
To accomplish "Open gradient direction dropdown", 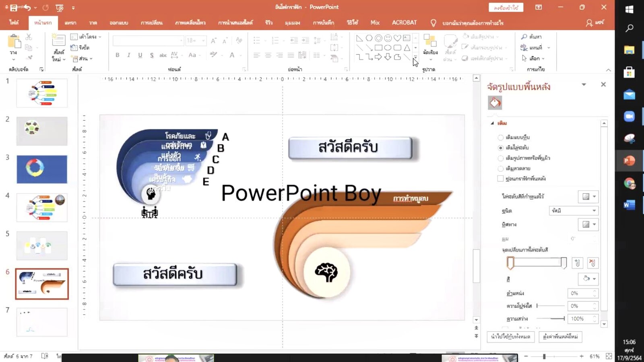I will click(x=588, y=224).
